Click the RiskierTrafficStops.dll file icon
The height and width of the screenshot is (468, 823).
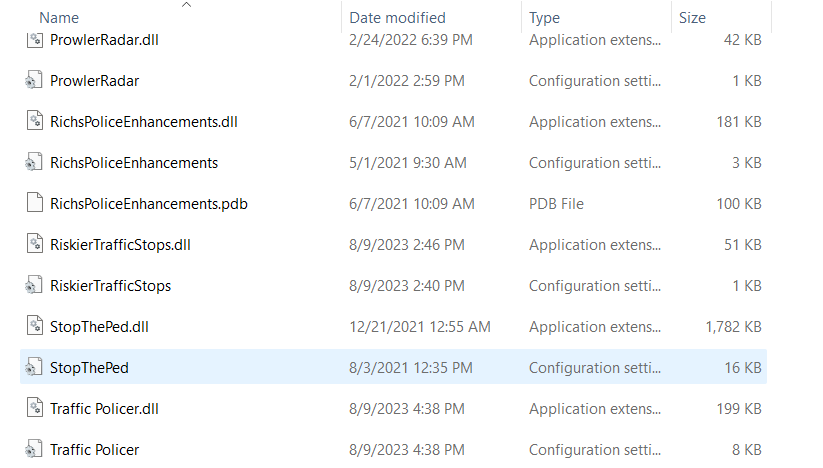34,245
